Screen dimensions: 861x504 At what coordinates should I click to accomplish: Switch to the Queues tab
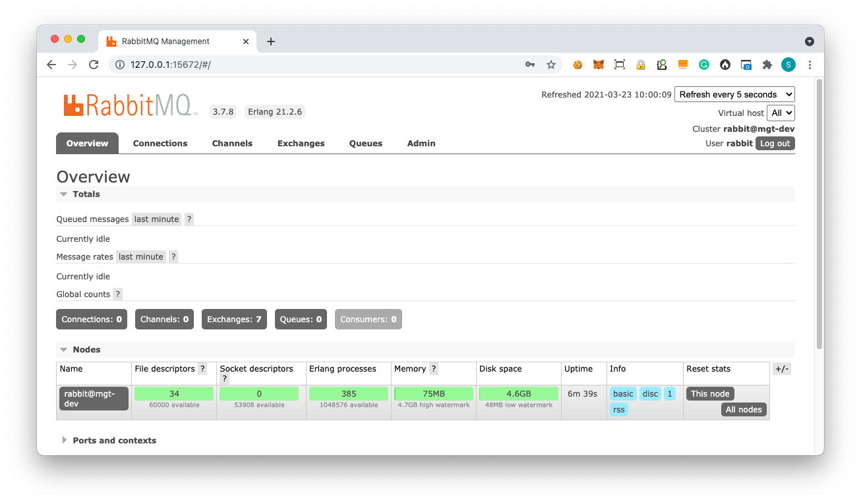click(x=366, y=143)
